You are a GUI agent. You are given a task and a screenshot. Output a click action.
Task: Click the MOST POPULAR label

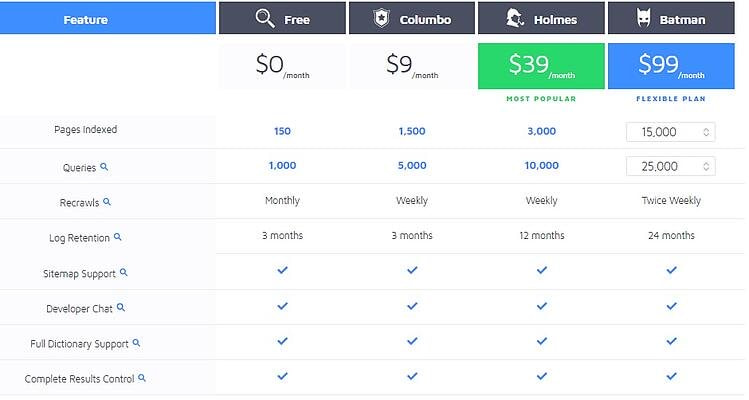coord(541,99)
